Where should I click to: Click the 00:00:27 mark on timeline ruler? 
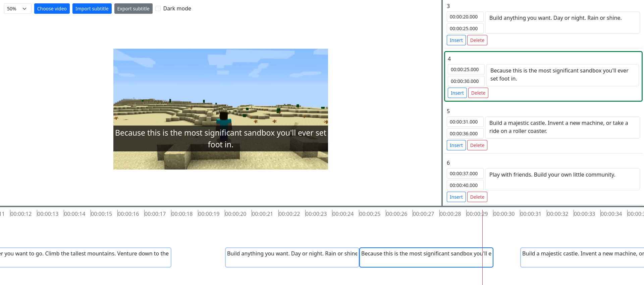pos(424,214)
